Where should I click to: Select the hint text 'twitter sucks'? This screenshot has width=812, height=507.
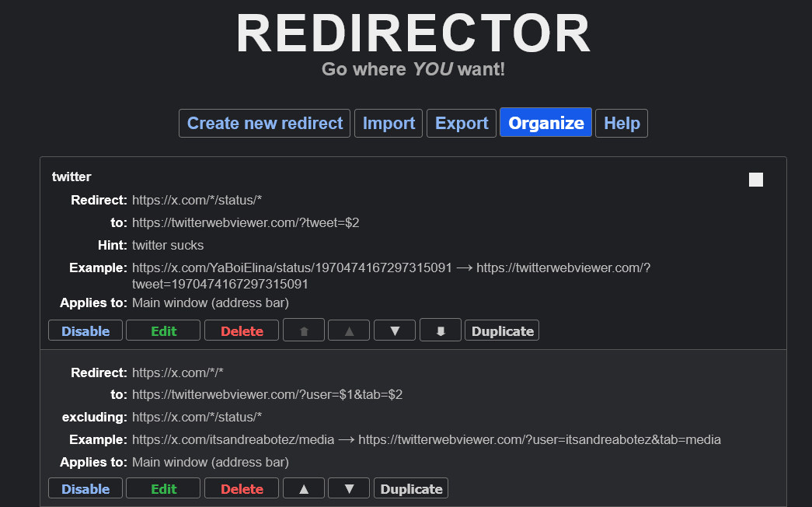(168, 245)
